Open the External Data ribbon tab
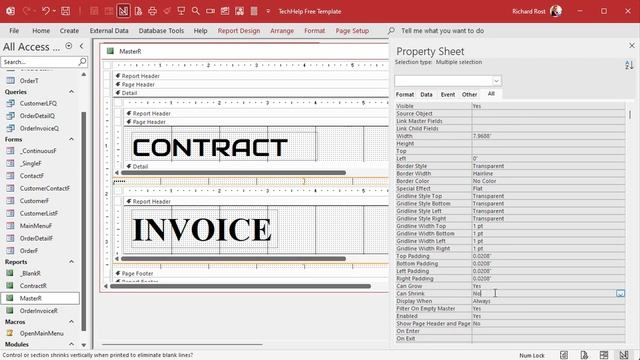 point(109,31)
